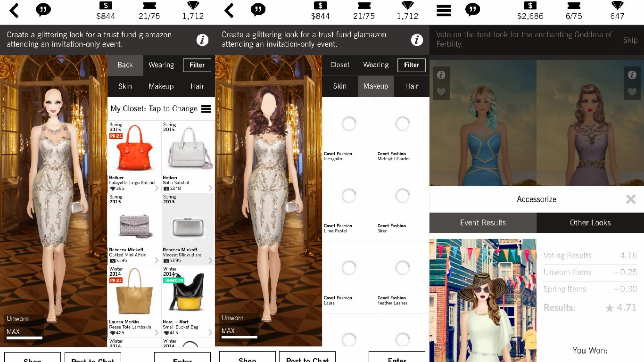Tap Post to Chat on the makeup list screen
This screenshot has width=644, height=362.
[x=307, y=357]
